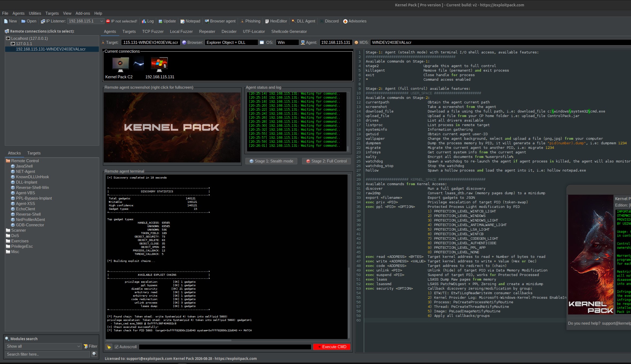
Task: Toggle the Autoscroll checkbox
Action: 117,347
